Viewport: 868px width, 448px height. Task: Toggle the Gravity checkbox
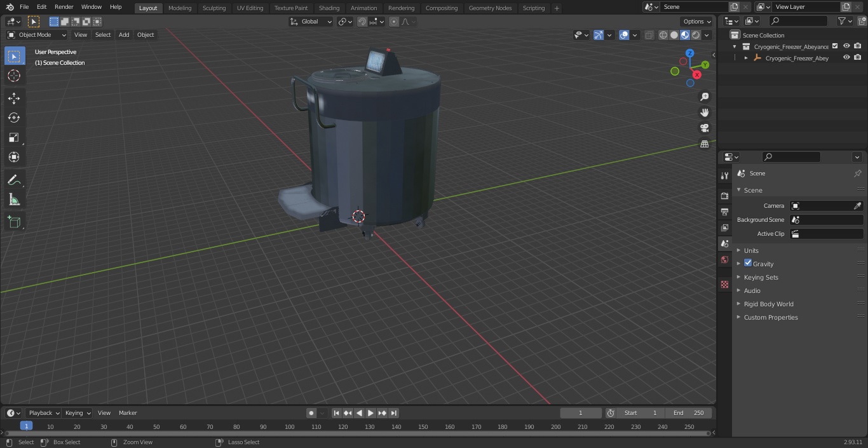(748, 263)
